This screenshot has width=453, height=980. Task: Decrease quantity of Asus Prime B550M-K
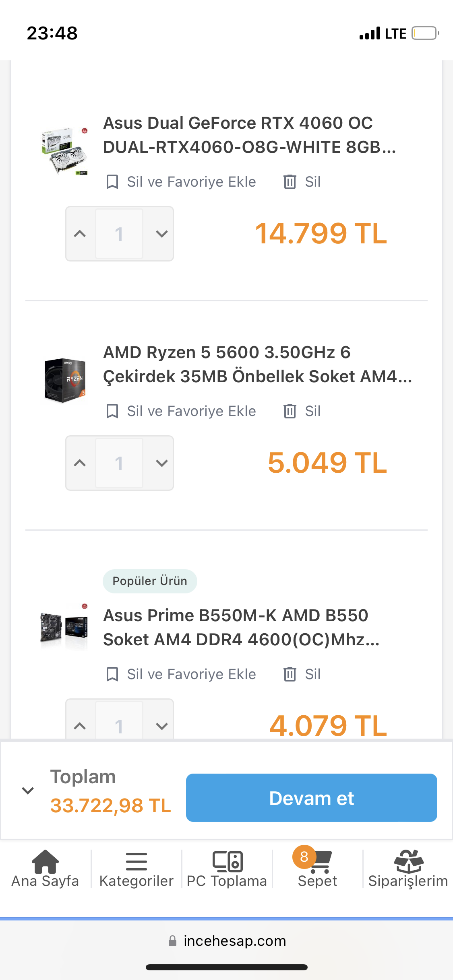pyautogui.click(x=161, y=726)
